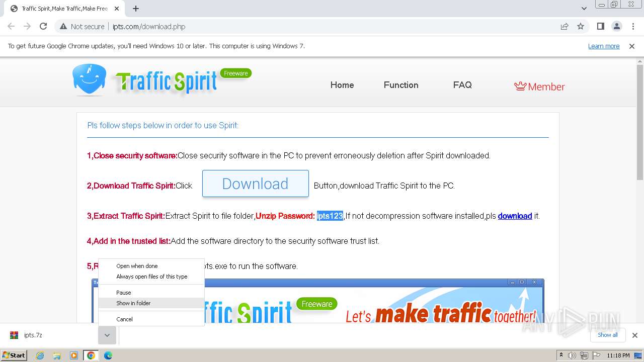Choose Always open files of this type
This screenshot has height=362, width=644.
(x=151, y=277)
